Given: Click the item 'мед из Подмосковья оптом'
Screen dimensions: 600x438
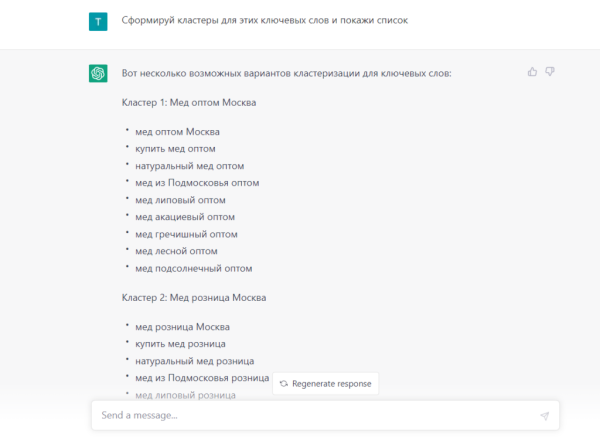Looking at the screenshot, I should [x=197, y=183].
